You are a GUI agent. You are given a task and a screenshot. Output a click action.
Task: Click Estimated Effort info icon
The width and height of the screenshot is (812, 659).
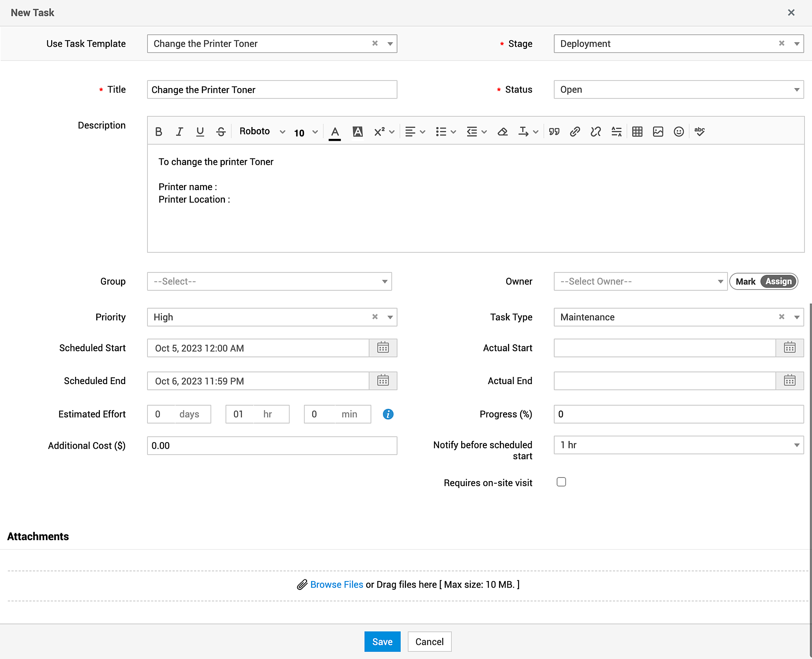(388, 414)
